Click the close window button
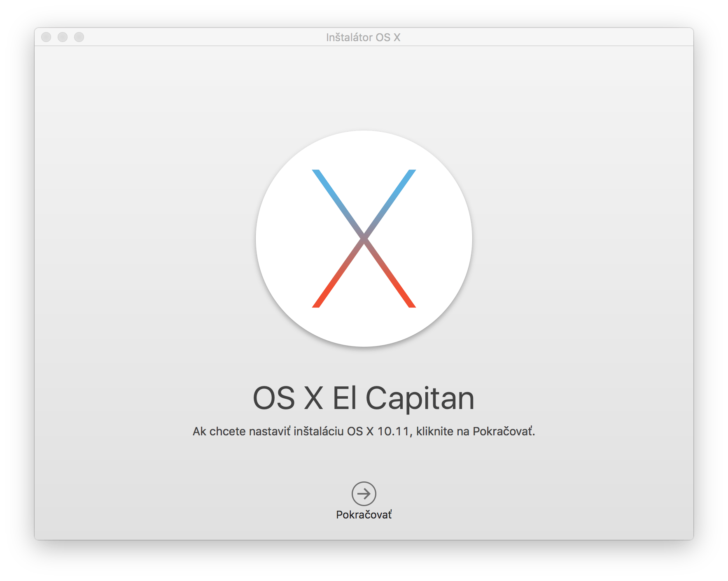Screen dimensions: 728x581 tap(46, 37)
